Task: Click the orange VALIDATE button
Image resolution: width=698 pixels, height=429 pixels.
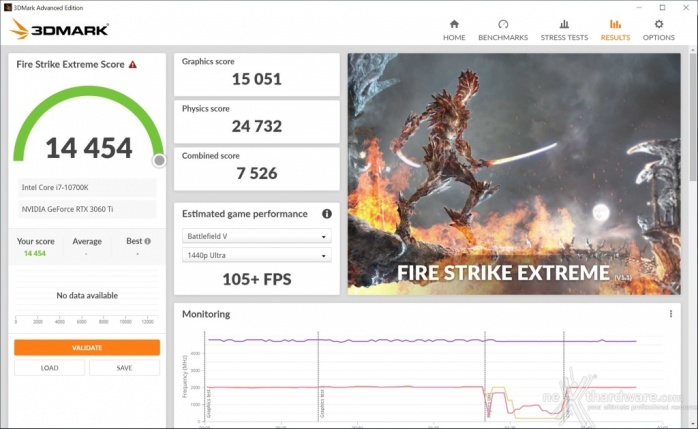Action: click(x=87, y=348)
